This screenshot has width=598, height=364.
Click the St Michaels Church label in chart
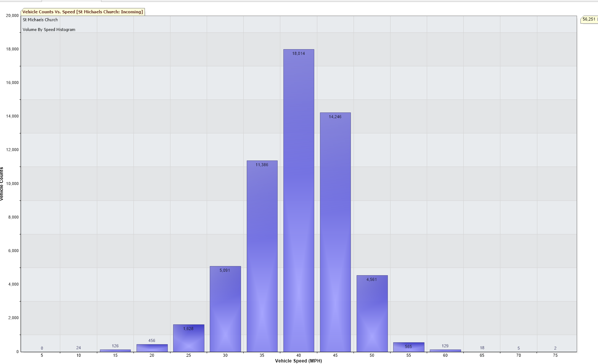(x=40, y=20)
